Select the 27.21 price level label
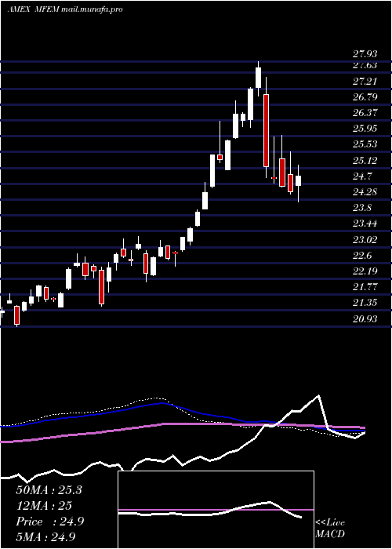This screenshot has height=549, width=392. pos(365,82)
